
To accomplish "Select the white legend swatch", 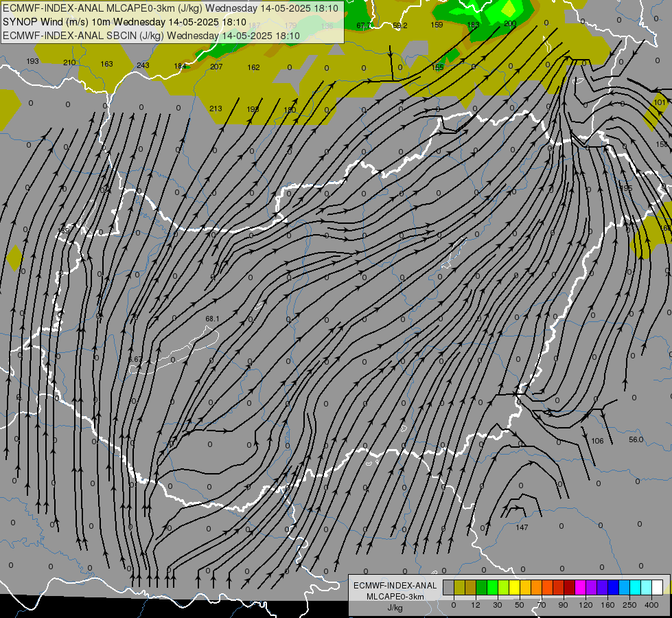I will [658, 587].
